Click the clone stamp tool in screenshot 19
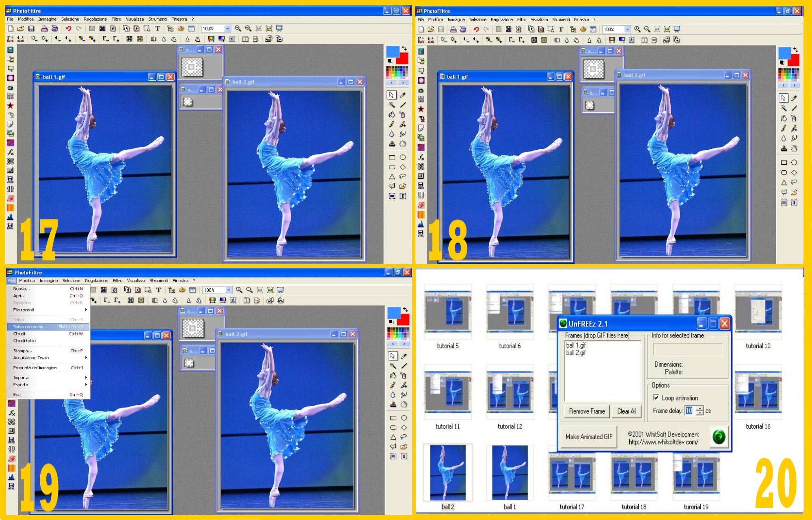Screen dimensions: 812x520 [x=393, y=404]
